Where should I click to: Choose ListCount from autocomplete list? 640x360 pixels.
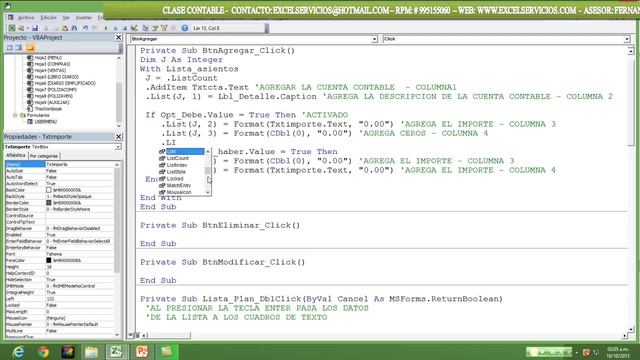178,158
